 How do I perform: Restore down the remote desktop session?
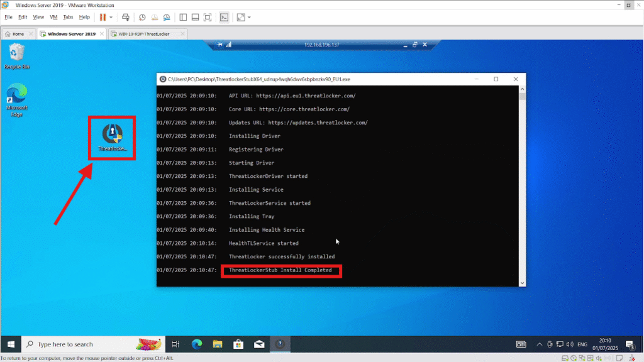[415, 45]
